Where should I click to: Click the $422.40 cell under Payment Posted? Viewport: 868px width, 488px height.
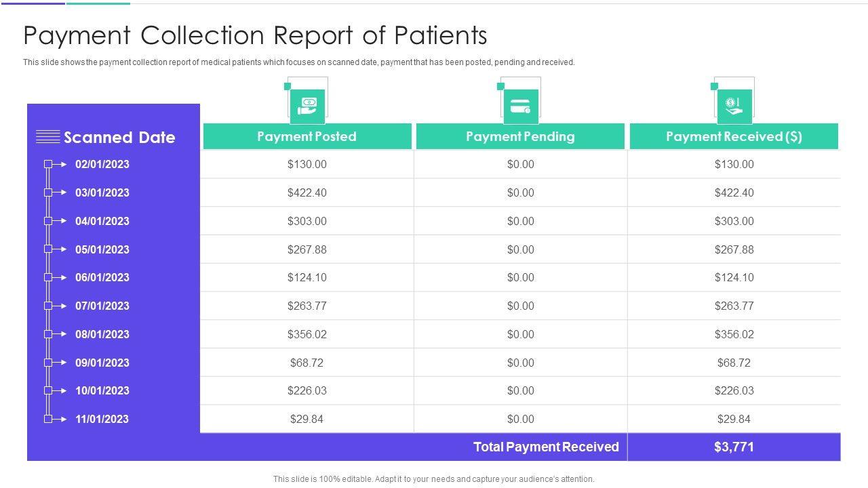tap(307, 192)
